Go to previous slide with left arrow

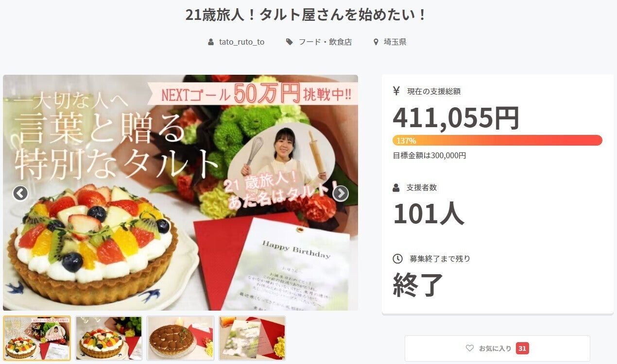pyautogui.click(x=20, y=193)
